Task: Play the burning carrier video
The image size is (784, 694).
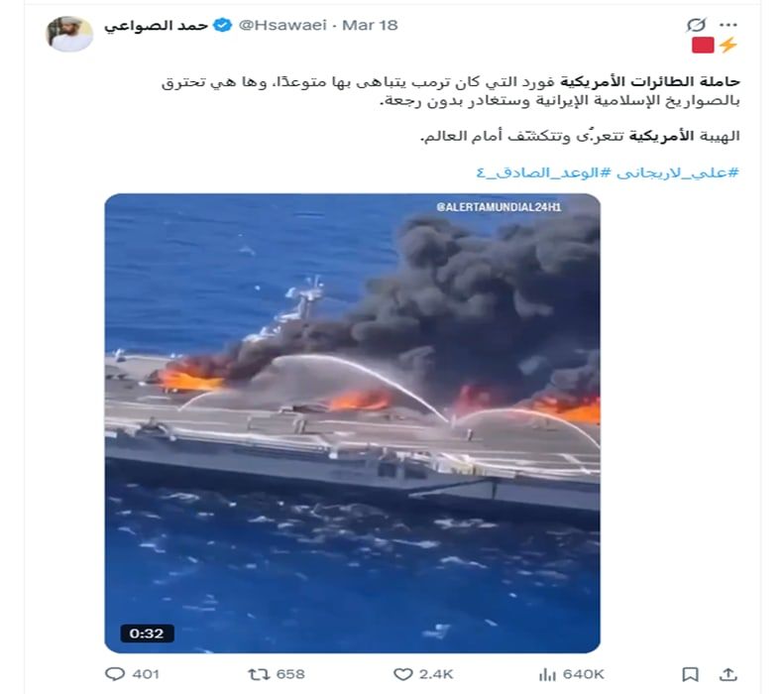Action: pos(353,423)
